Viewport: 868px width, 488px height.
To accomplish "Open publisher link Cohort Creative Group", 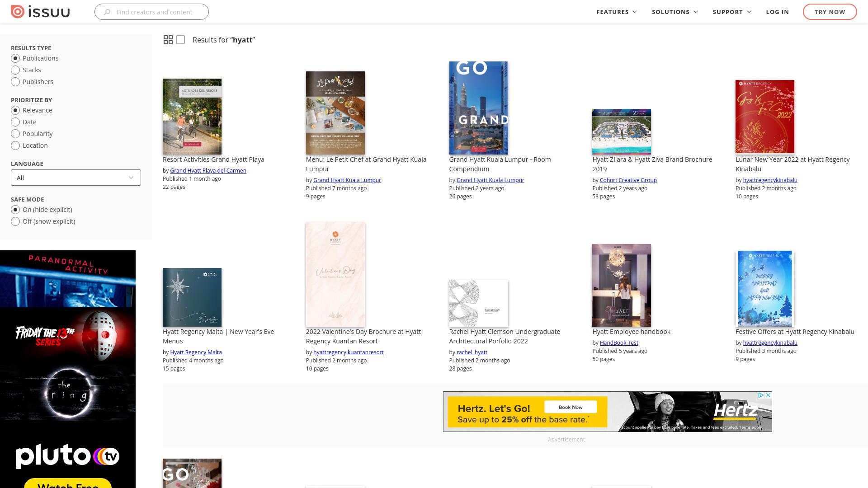I will coord(628,180).
